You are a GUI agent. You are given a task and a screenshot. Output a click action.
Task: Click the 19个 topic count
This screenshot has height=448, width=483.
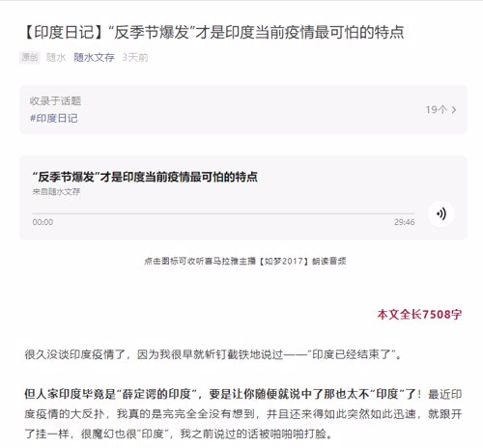(x=437, y=110)
